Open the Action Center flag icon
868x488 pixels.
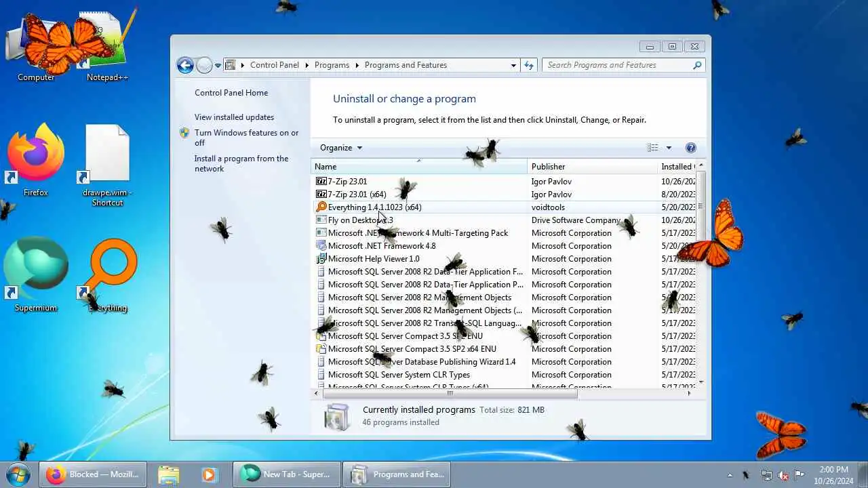[x=799, y=475]
